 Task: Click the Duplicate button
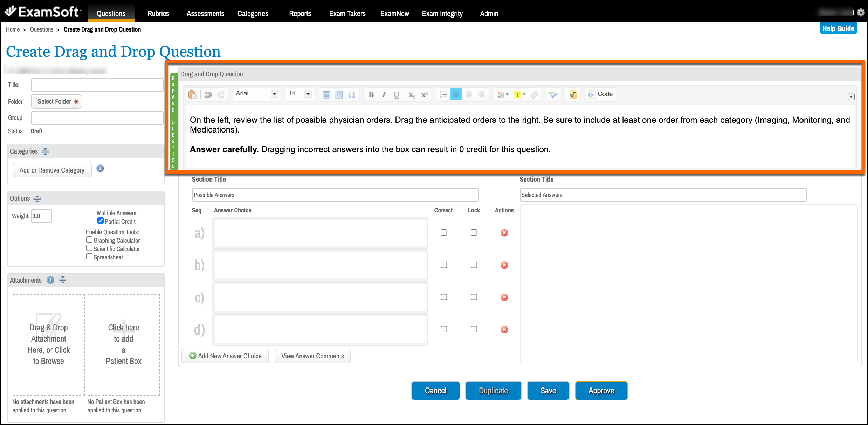pyautogui.click(x=493, y=391)
